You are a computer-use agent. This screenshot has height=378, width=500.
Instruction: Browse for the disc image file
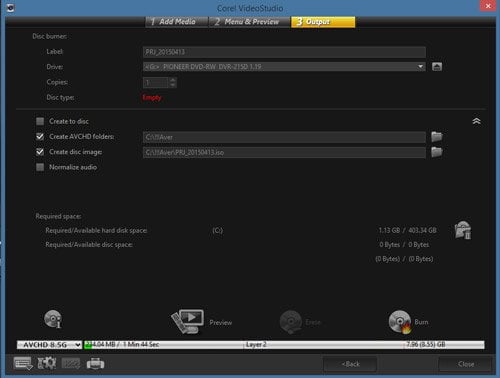coord(437,152)
